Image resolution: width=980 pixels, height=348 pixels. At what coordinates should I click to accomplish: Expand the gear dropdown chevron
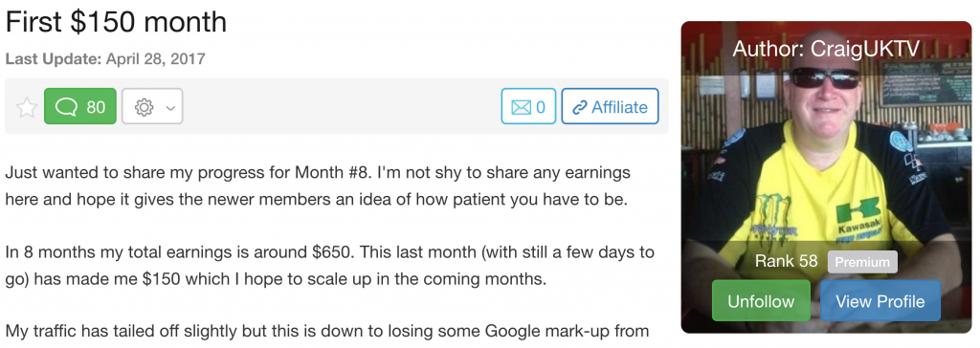point(170,108)
